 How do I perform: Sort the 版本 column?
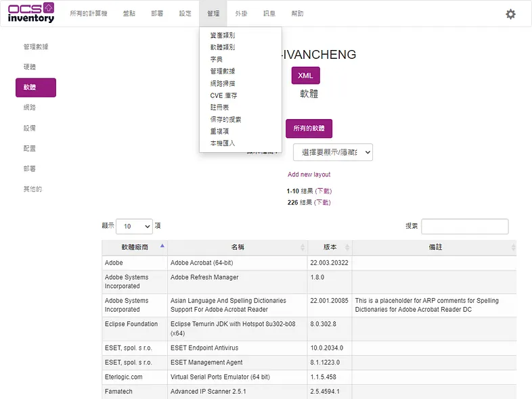[330, 247]
